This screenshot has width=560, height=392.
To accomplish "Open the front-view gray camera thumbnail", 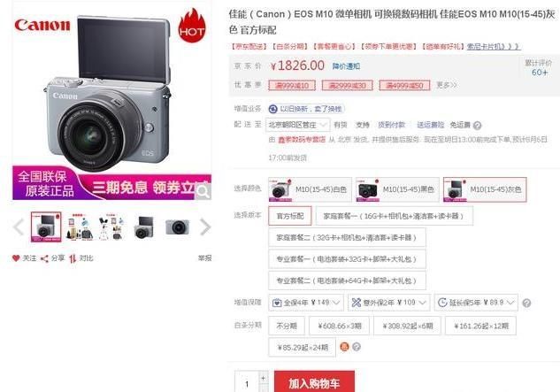I will (x=178, y=227).
